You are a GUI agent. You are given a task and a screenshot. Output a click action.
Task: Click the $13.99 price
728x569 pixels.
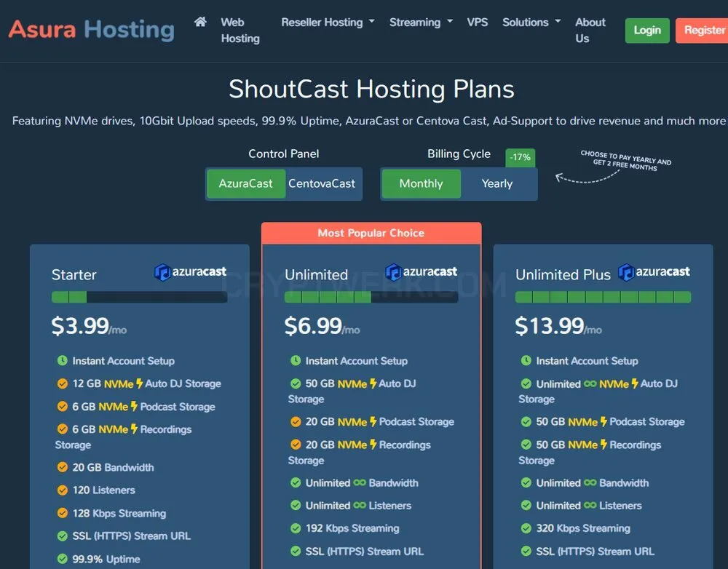pyautogui.click(x=550, y=326)
